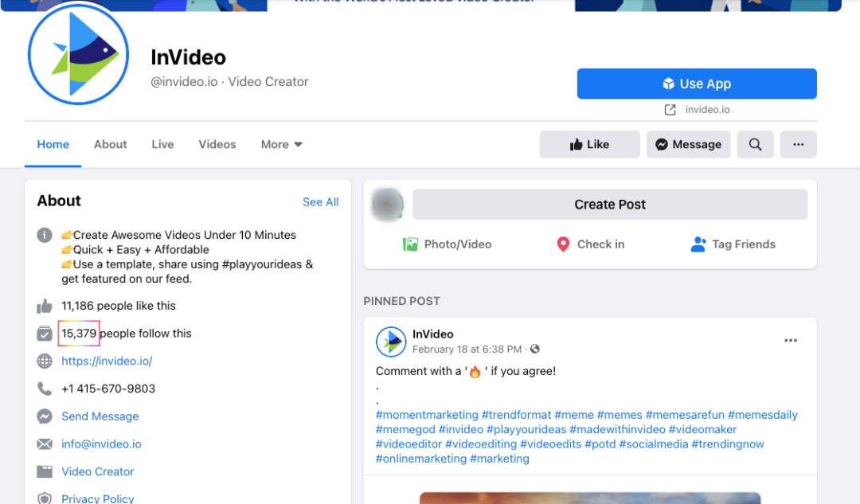Open the https://invideo.io/ link
The width and height of the screenshot is (860, 504).
pos(107,361)
